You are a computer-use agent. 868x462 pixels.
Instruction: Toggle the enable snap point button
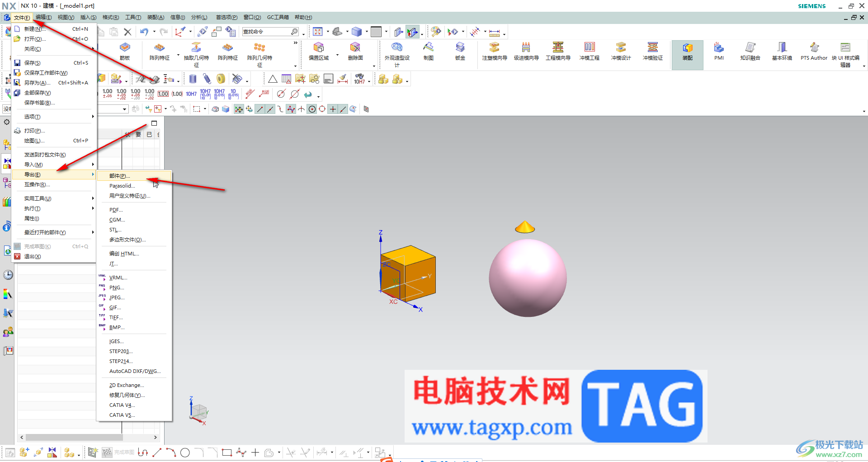tap(239, 109)
